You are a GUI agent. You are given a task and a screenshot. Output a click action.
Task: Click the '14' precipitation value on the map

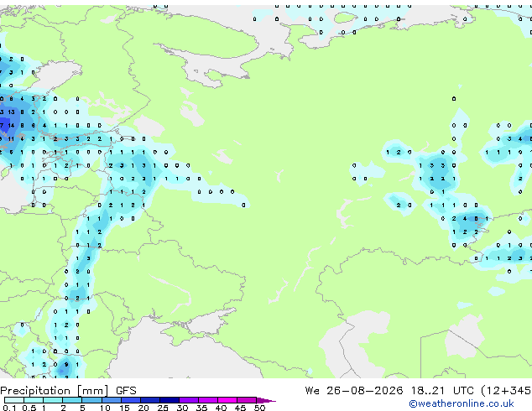pos(11,126)
